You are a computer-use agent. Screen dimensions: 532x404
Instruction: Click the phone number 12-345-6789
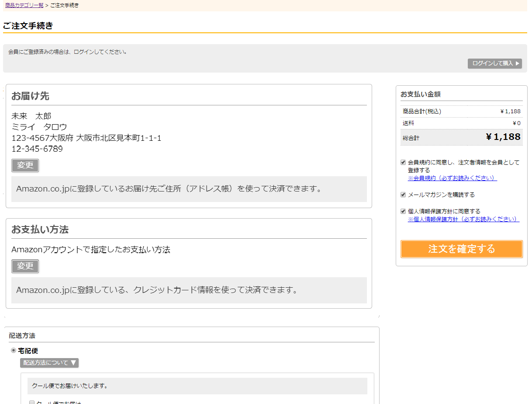click(37, 149)
